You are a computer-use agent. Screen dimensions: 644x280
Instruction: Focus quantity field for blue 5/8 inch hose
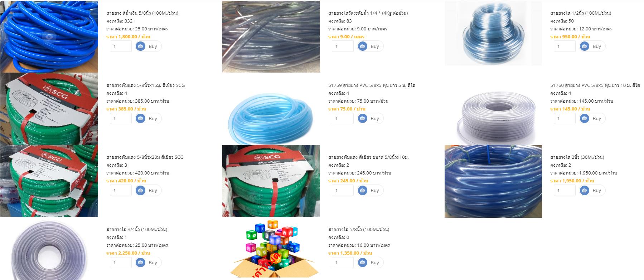[x=121, y=46]
